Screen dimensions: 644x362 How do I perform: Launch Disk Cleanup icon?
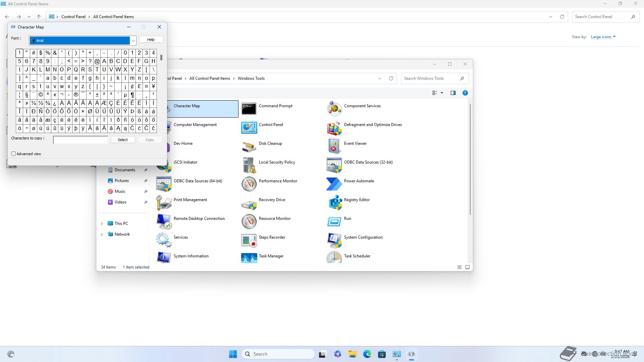coord(249,146)
